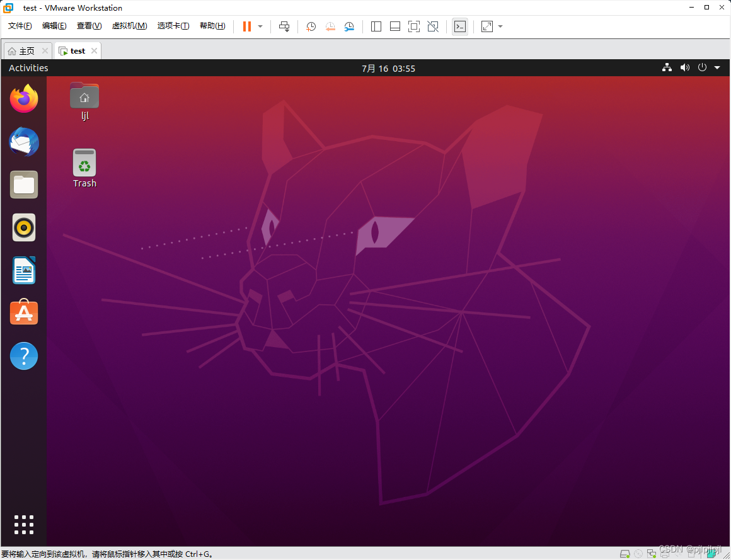Viewport: 731px width, 560px height.
Task: Enter full screen mode
Action: pos(413,26)
